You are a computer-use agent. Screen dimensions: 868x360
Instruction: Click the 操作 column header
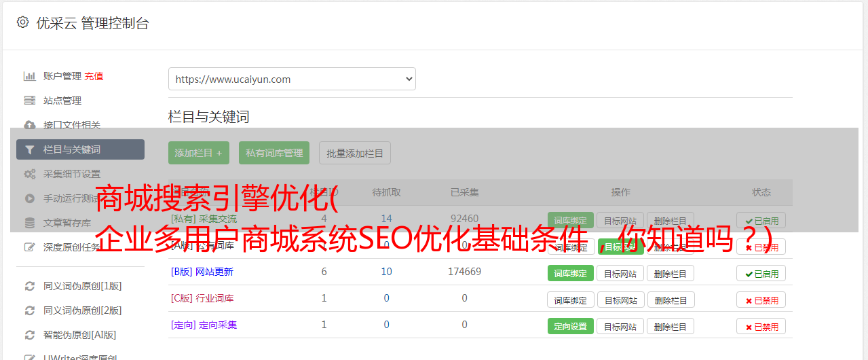[621, 192]
